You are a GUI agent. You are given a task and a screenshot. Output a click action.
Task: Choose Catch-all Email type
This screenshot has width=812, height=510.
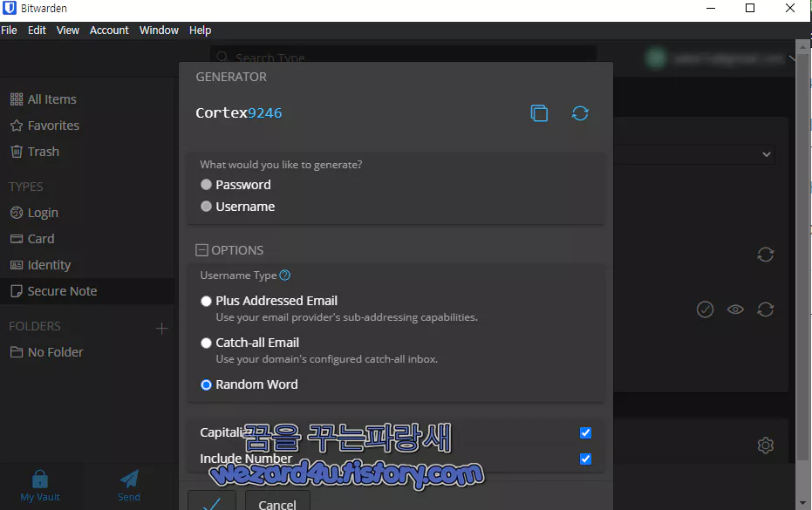click(x=206, y=343)
